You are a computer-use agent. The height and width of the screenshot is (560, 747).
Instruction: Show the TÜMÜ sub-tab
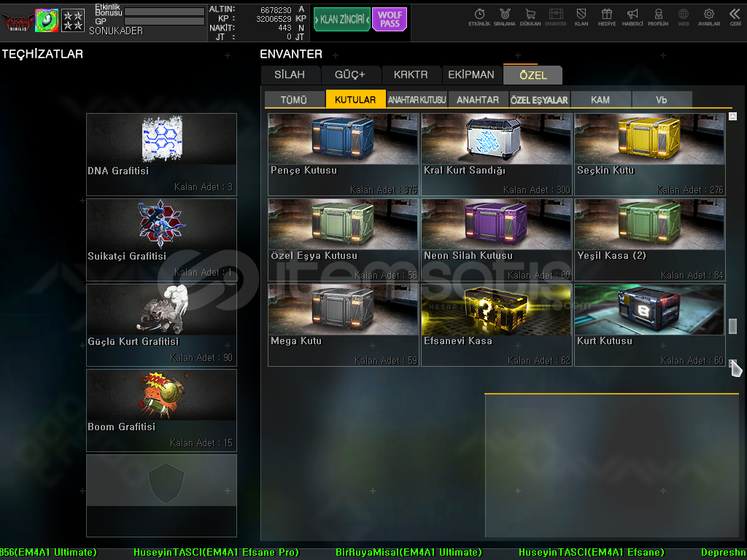[x=294, y=99]
